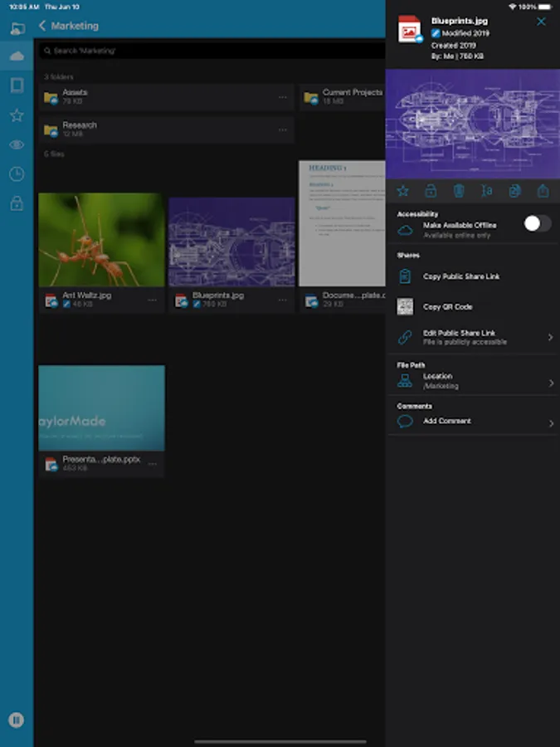Open the Add Comment row

coord(473,422)
